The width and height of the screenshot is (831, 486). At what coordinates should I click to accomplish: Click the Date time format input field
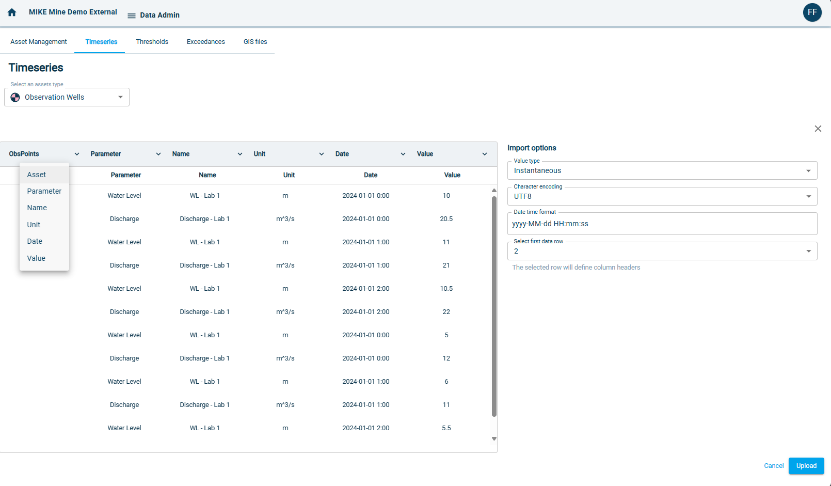click(x=662, y=223)
